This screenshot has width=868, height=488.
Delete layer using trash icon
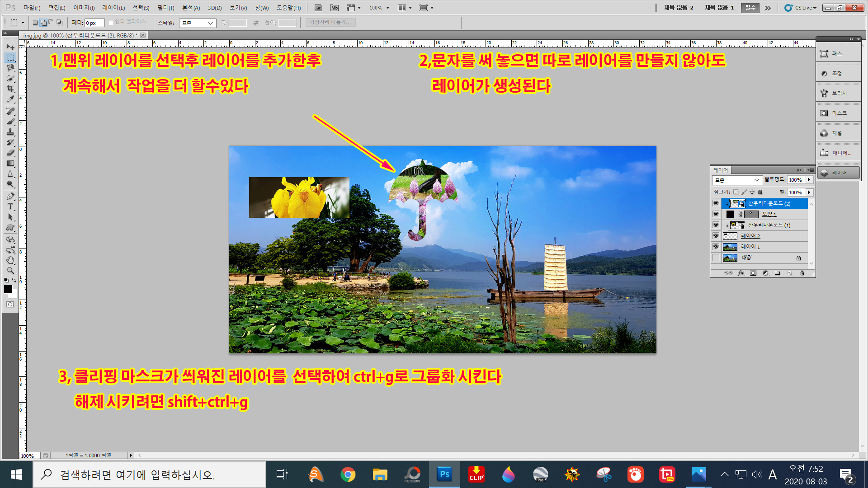(x=802, y=273)
